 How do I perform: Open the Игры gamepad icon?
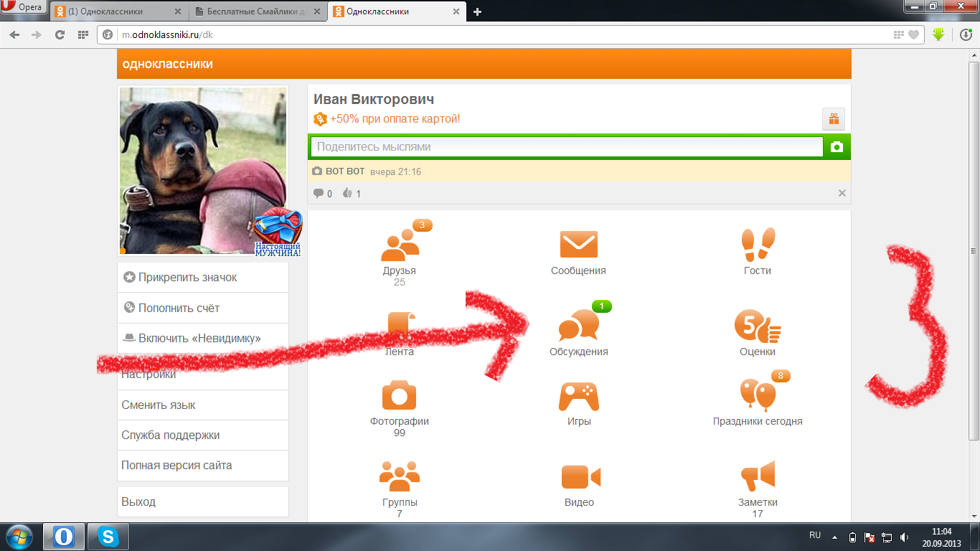pyautogui.click(x=578, y=396)
